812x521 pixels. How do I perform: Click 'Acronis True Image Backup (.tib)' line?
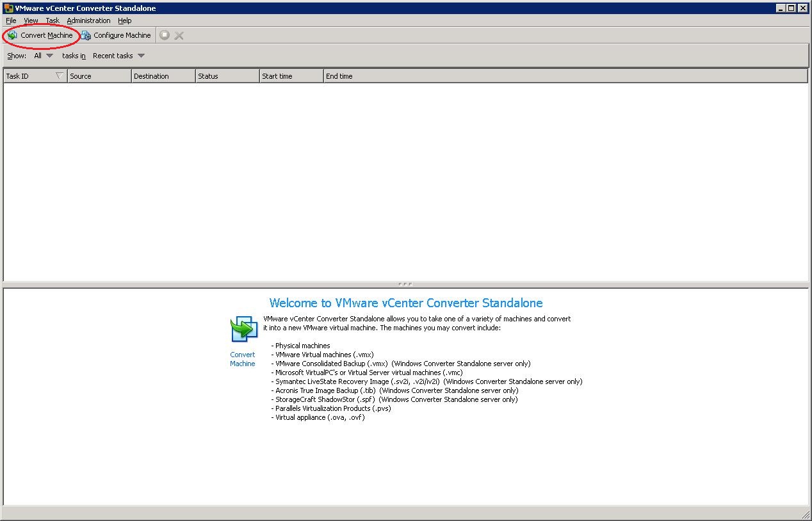394,390
